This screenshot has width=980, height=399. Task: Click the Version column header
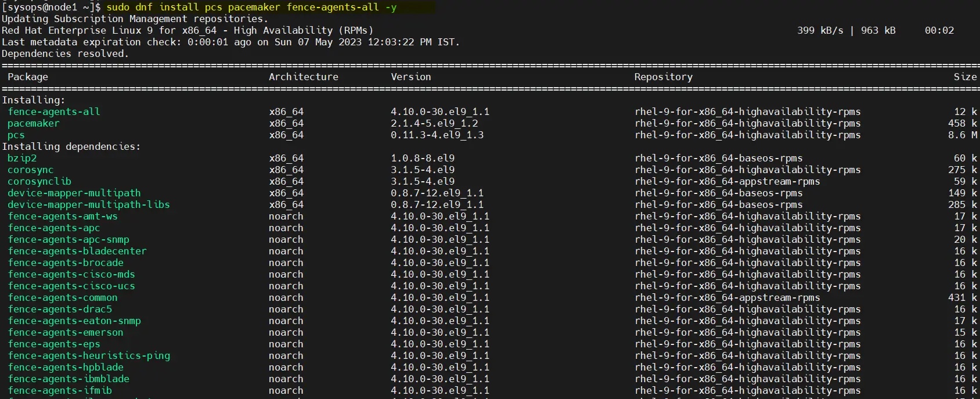click(x=410, y=77)
